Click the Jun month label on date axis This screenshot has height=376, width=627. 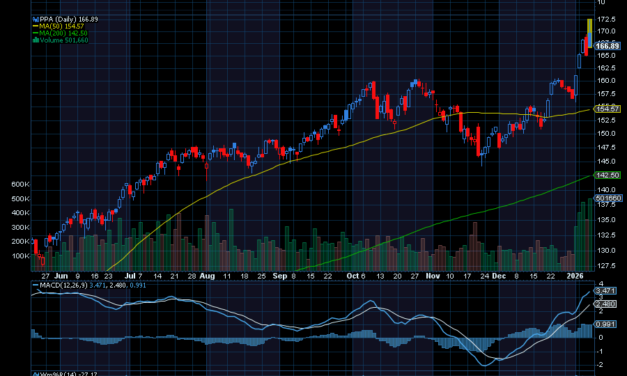click(x=61, y=276)
